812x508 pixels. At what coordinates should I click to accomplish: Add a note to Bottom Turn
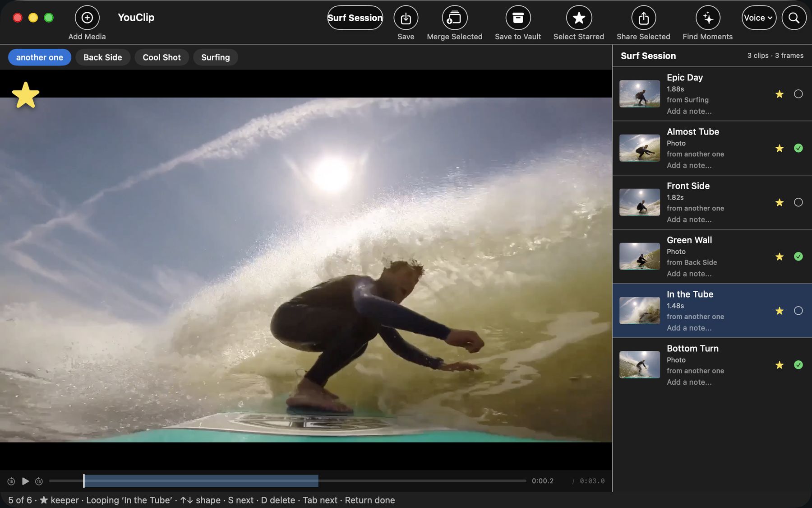[689, 382]
